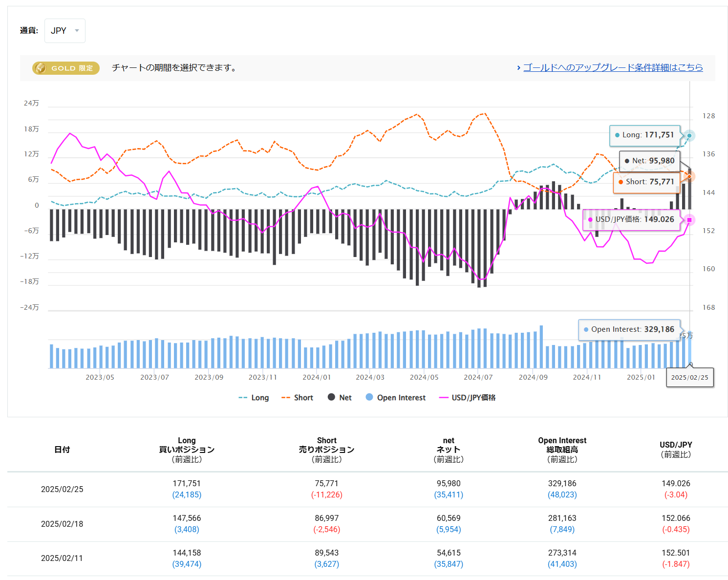
Task: Click the Open Interest blue circle icon
Action: [369, 397]
